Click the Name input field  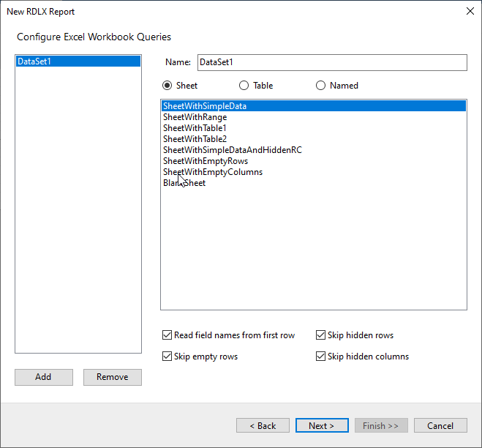[x=332, y=62]
